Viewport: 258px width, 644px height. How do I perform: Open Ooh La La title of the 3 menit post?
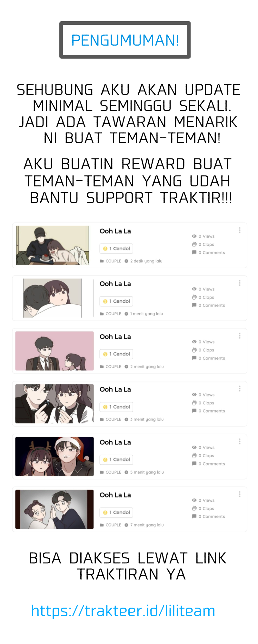pyautogui.click(x=115, y=390)
